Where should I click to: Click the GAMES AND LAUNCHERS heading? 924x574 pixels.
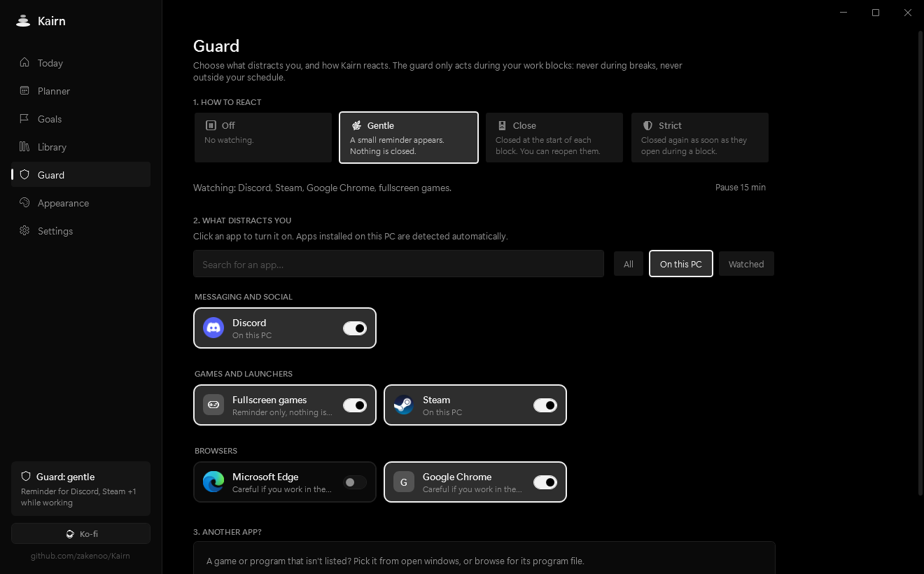[244, 374]
